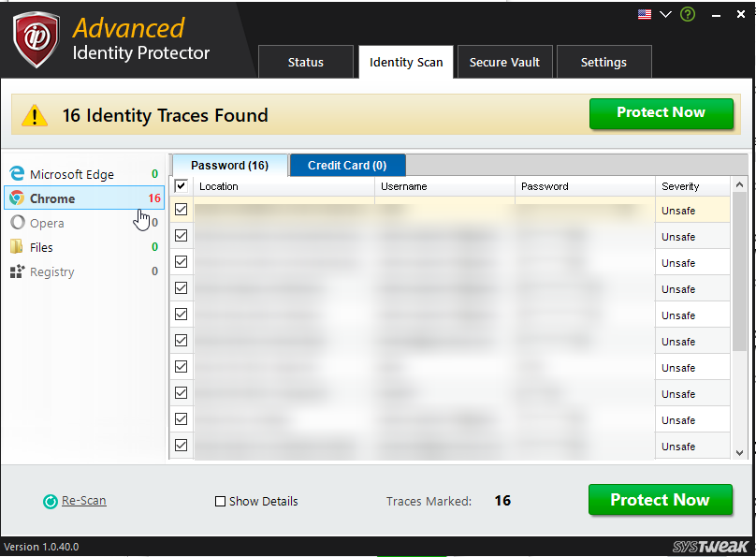Select Chrome scan results
Image resolution: width=756 pixels, height=557 pixels.
coord(56,198)
